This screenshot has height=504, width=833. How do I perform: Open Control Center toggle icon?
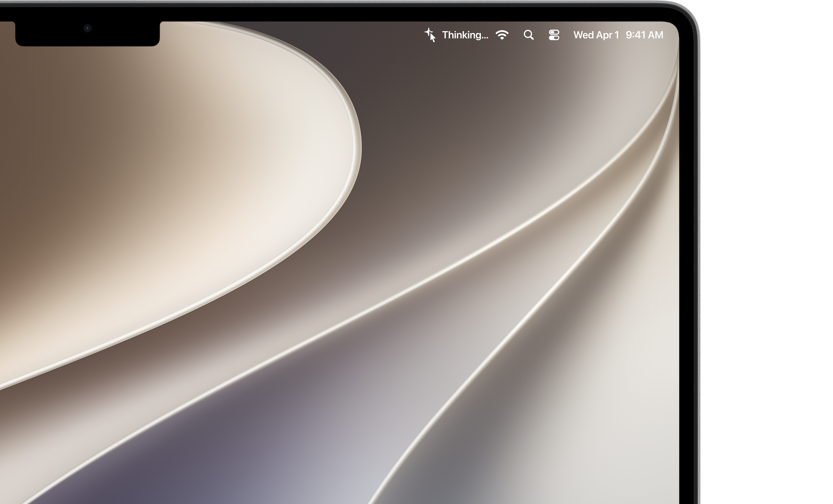tap(554, 35)
